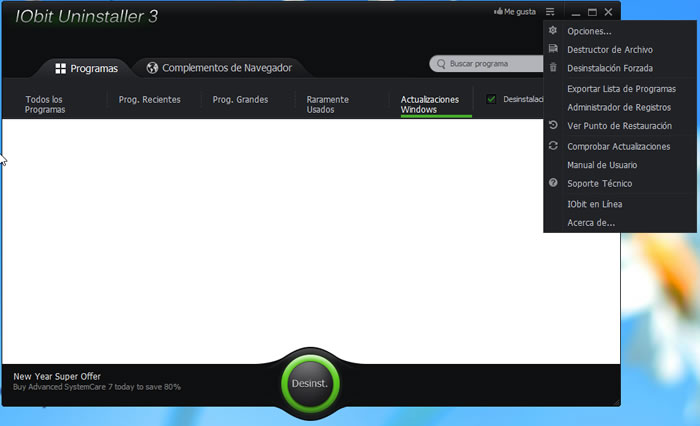This screenshot has height=426, width=700.
Task: Choose Desinstalación Forzada in the menu
Action: tap(610, 68)
